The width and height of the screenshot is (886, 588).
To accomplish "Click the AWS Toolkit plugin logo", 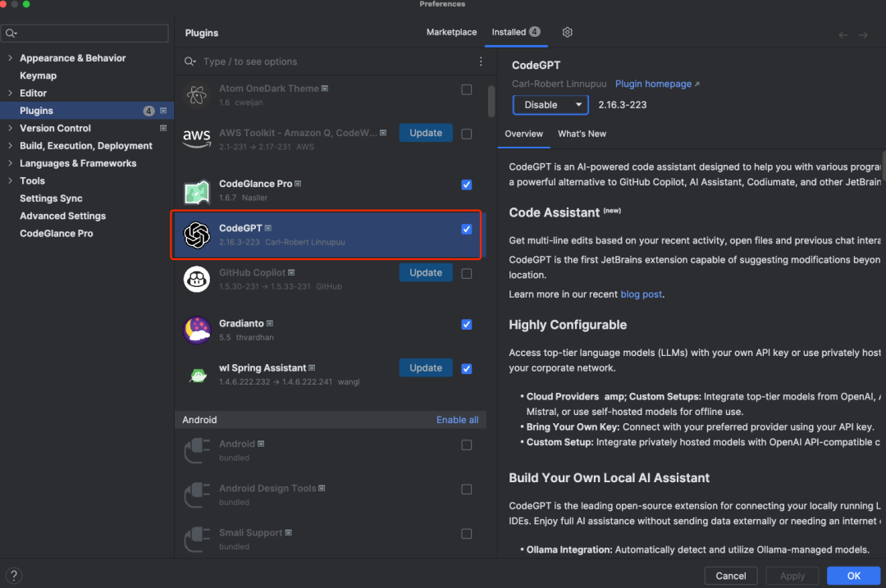I will (197, 139).
